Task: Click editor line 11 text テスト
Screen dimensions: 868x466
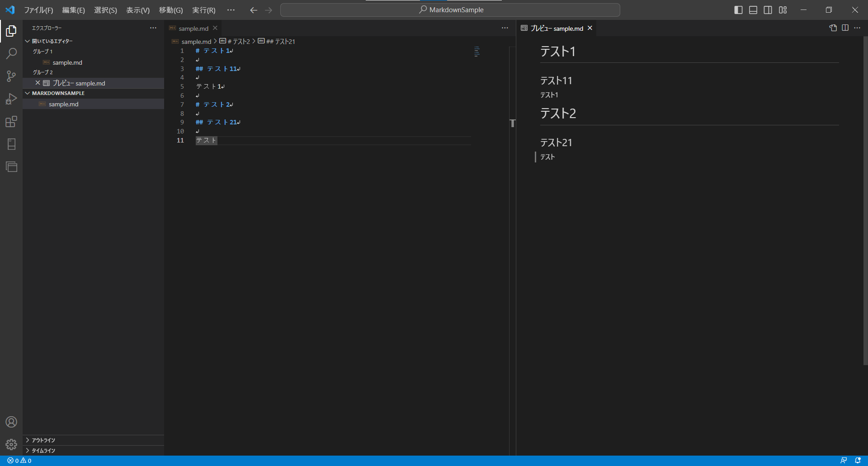Action: point(206,141)
